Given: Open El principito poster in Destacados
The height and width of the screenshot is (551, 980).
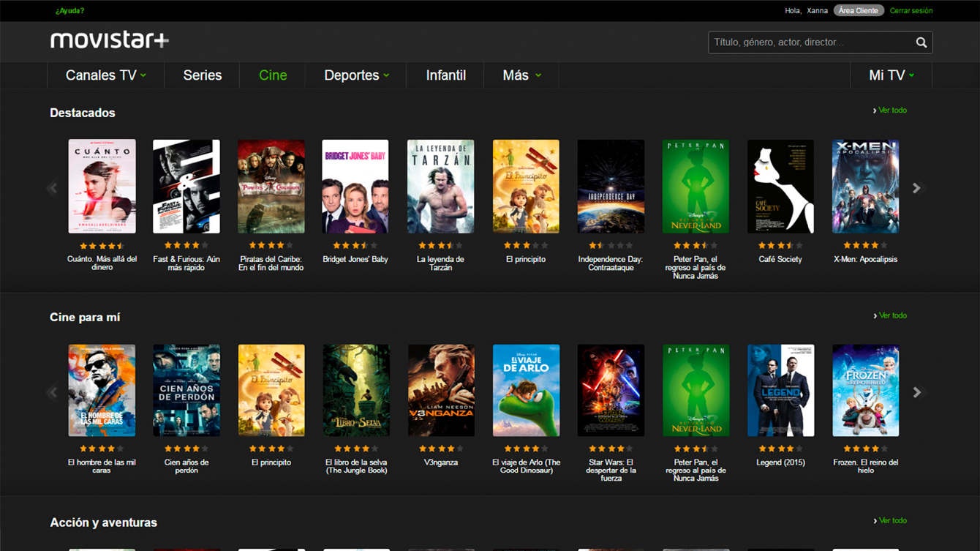Looking at the screenshot, I should pyautogui.click(x=526, y=187).
